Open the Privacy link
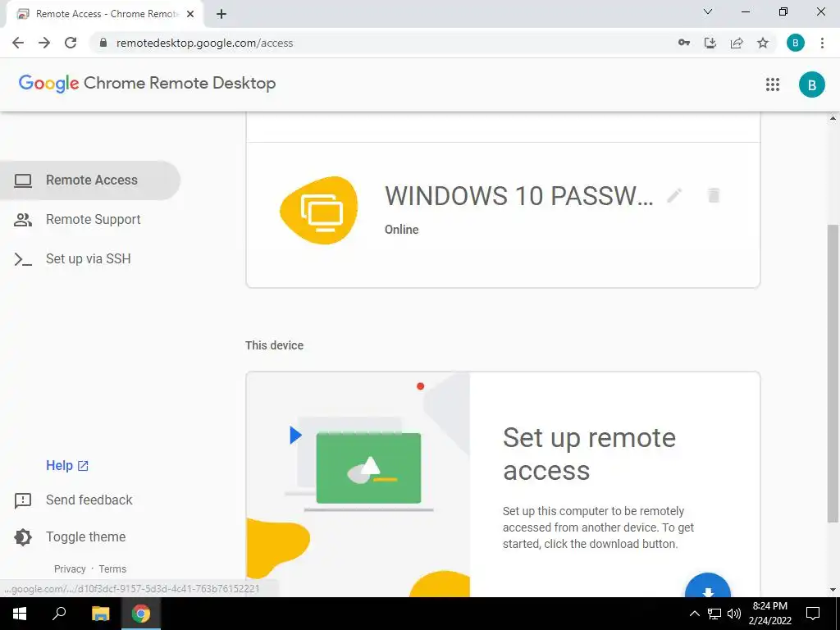 click(70, 569)
